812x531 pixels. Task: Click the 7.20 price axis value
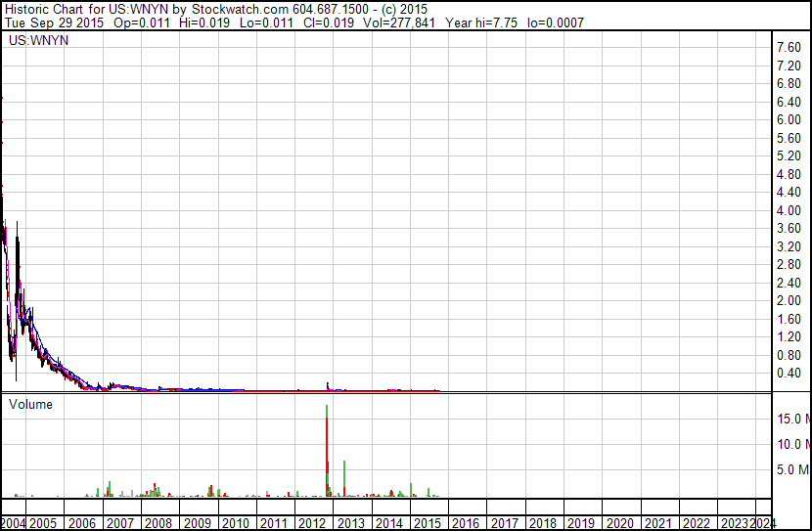click(x=789, y=66)
